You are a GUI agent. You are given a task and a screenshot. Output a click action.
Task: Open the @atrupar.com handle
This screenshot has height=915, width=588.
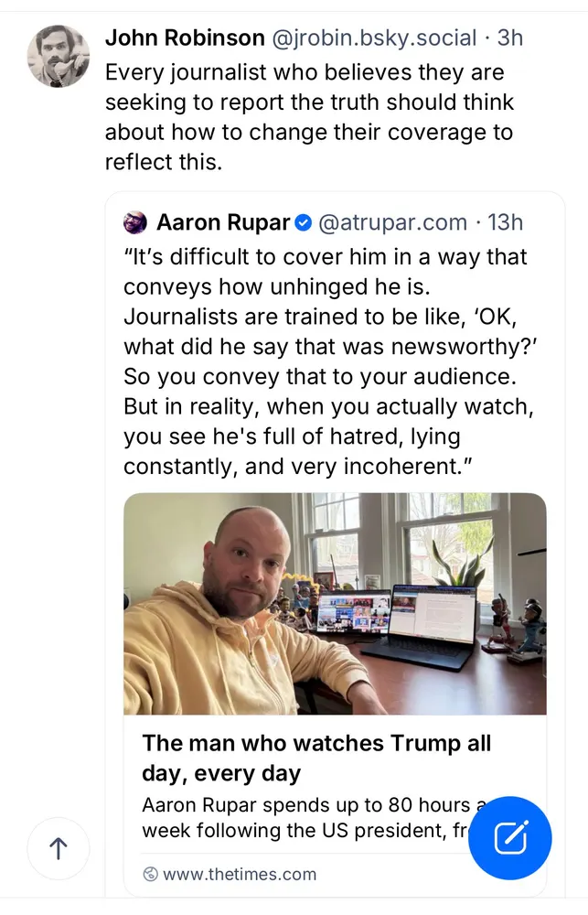[x=393, y=222]
